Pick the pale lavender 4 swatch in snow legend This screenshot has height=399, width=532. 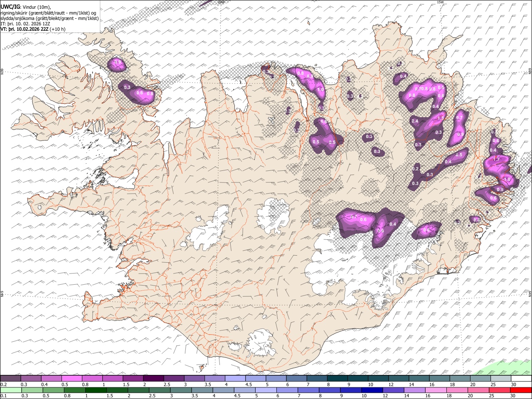click(x=235, y=379)
